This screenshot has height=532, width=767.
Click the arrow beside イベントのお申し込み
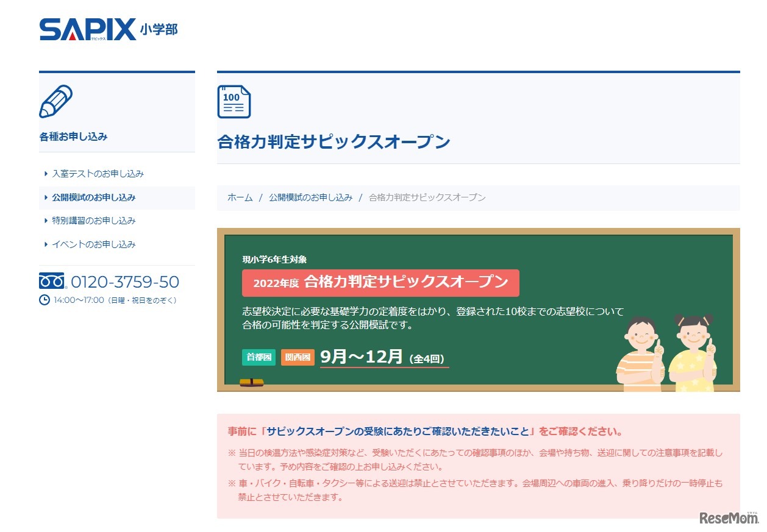[46, 244]
